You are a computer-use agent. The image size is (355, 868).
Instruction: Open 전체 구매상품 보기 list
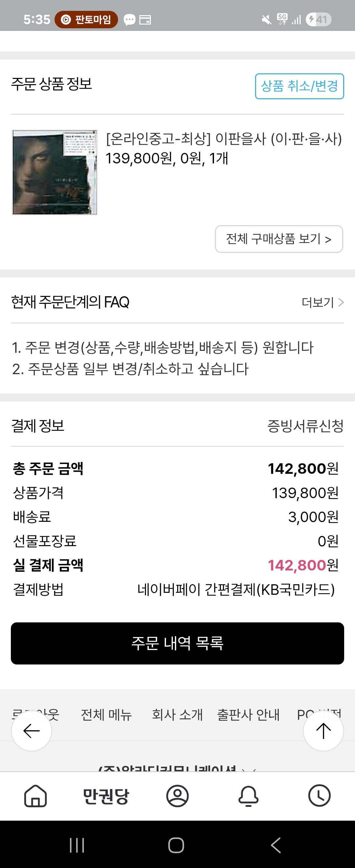[x=279, y=239]
